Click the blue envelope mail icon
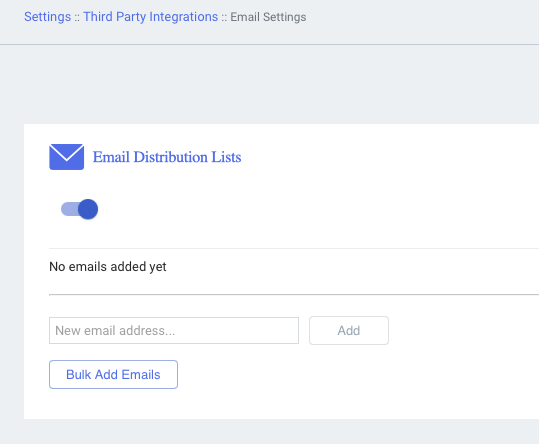 [x=66, y=157]
